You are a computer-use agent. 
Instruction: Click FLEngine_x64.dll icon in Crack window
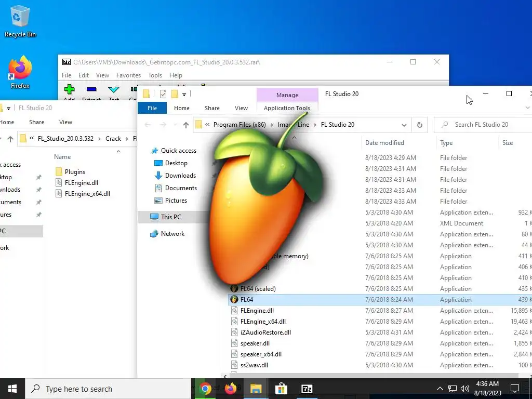click(x=59, y=193)
